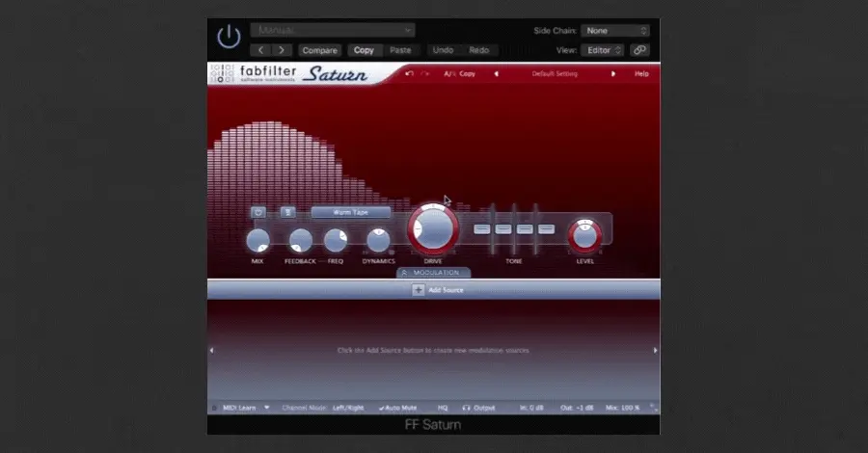Viewport: 868px width, 453px height.
Task: Click the Mix knob
Action: (x=258, y=241)
